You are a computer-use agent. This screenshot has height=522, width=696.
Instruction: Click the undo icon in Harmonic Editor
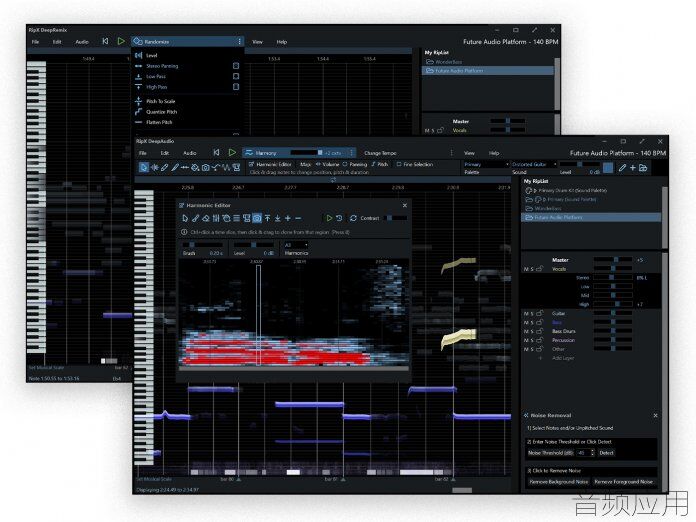pyautogui.click(x=339, y=218)
